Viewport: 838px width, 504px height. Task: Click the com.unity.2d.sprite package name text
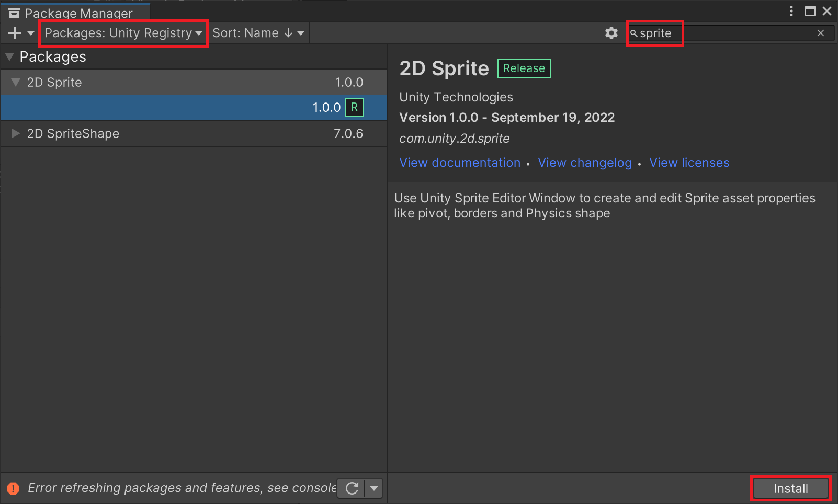click(454, 139)
